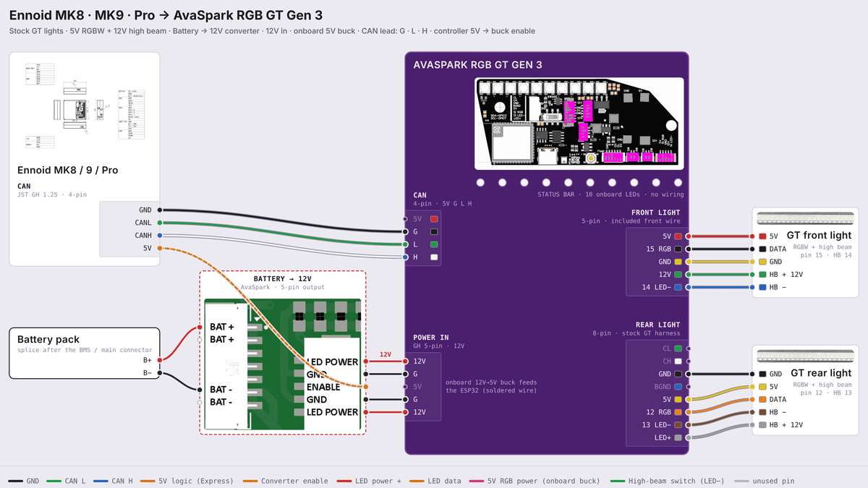
Task: Click the green swatch beside AvaSpark CAN L pin
Action: (x=434, y=244)
